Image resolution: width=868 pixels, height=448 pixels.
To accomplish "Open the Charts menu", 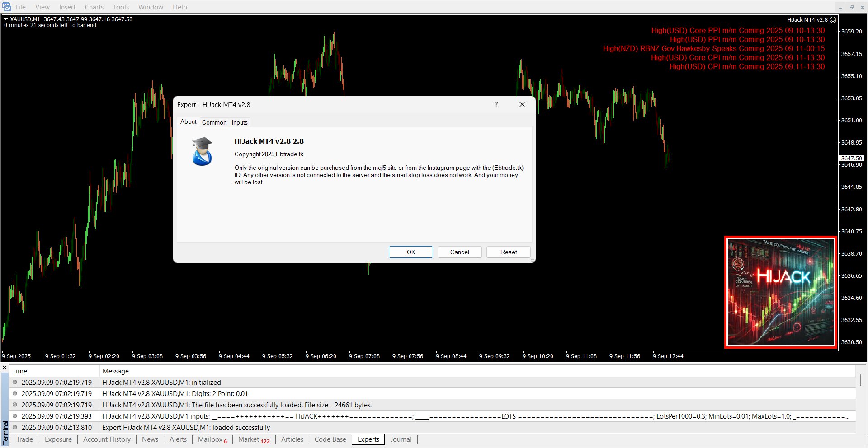I will click(x=94, y=7).
